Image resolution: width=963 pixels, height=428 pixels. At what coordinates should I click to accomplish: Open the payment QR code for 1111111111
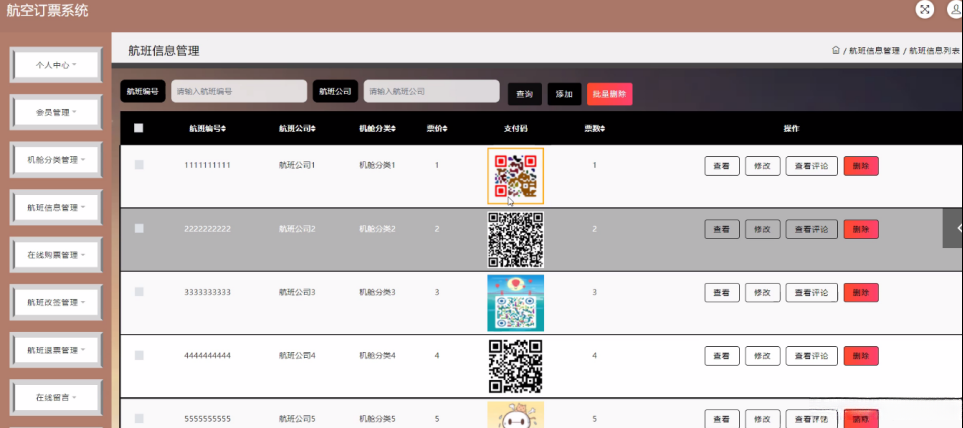pos(515,176)
